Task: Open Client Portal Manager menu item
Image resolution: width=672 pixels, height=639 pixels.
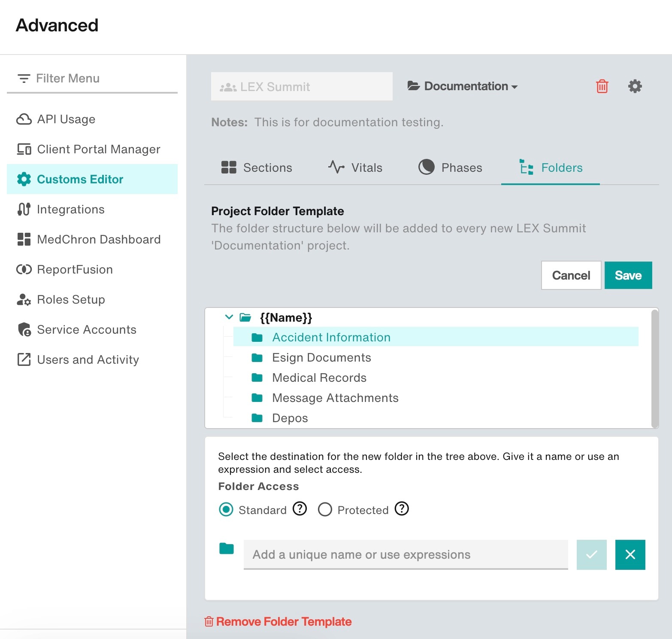Action: pyautogui.click(x=92, y=149)
